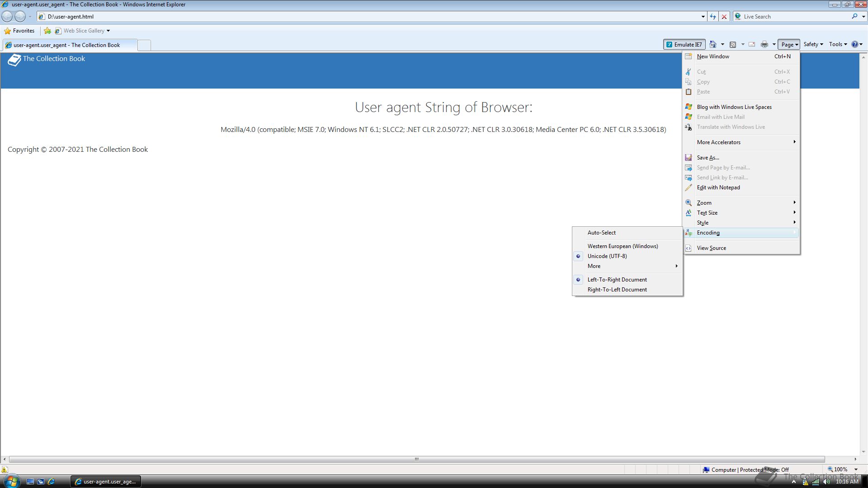Click the Print icon in command bar
868x488 pixels.
click(x=764, y=44)
